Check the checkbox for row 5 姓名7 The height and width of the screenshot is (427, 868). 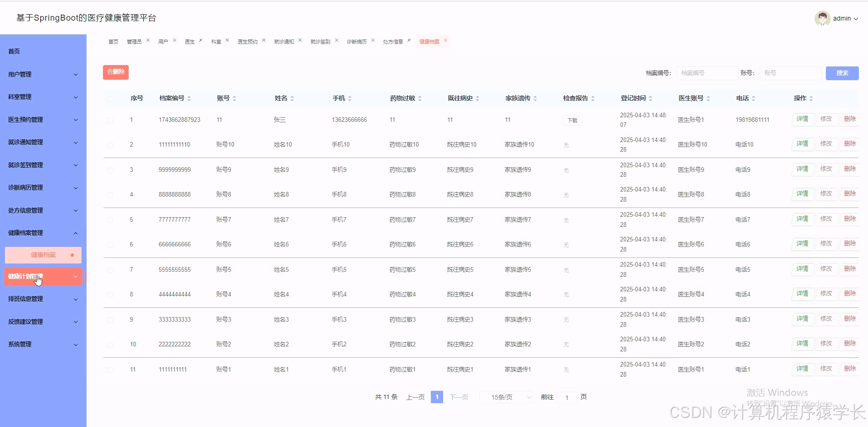click(x=110, y=219)
